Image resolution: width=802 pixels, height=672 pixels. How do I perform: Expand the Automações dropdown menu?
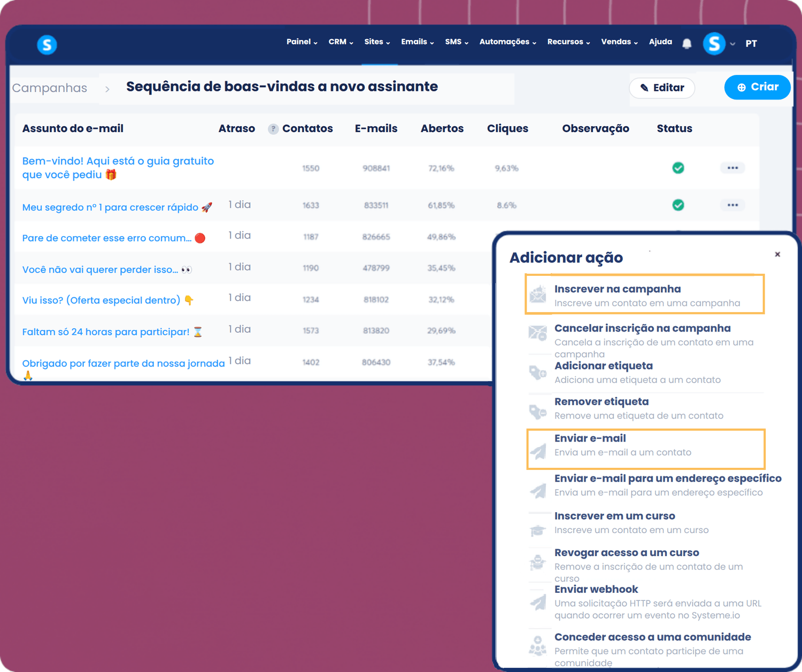coord(508,42)
